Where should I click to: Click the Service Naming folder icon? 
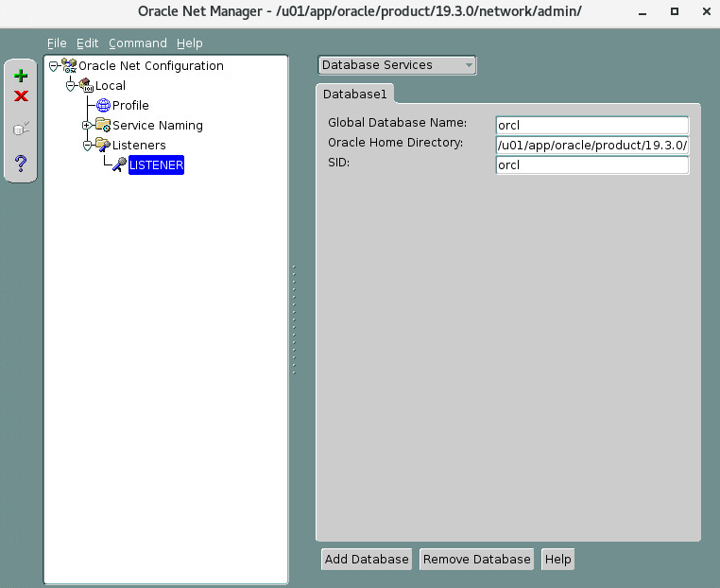pyautogui.click(x=103, y=125)
